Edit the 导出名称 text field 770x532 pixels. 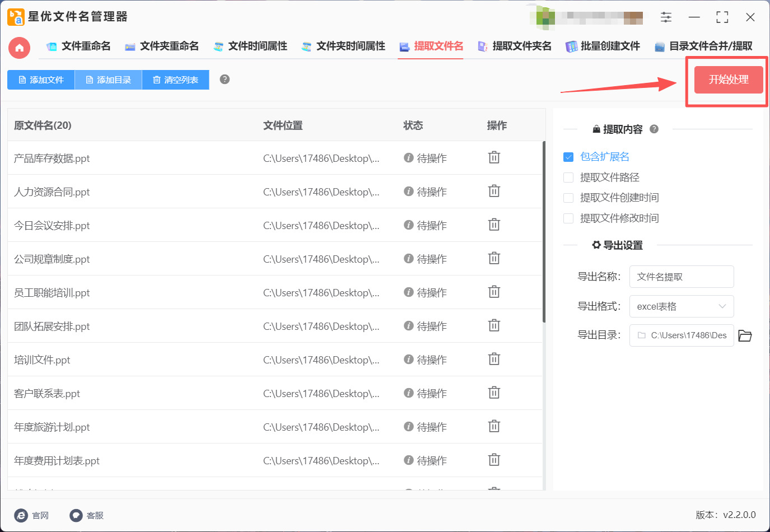682,277
